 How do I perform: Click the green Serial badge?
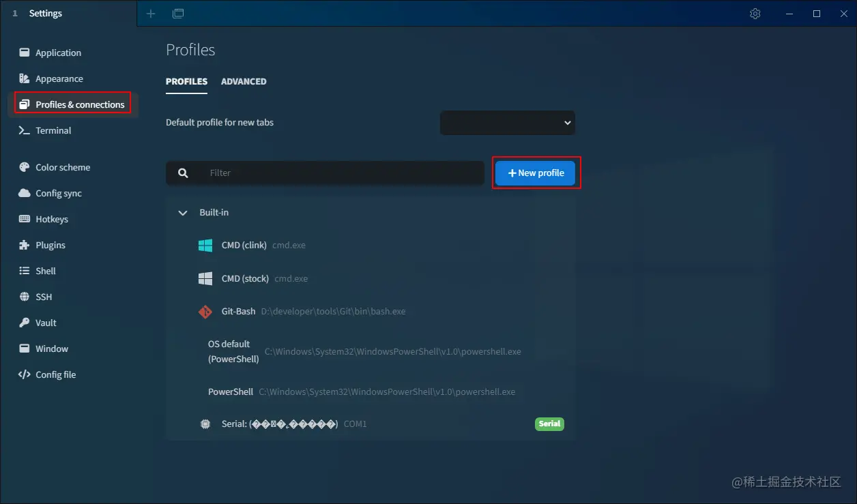click(x=549, y=424)
